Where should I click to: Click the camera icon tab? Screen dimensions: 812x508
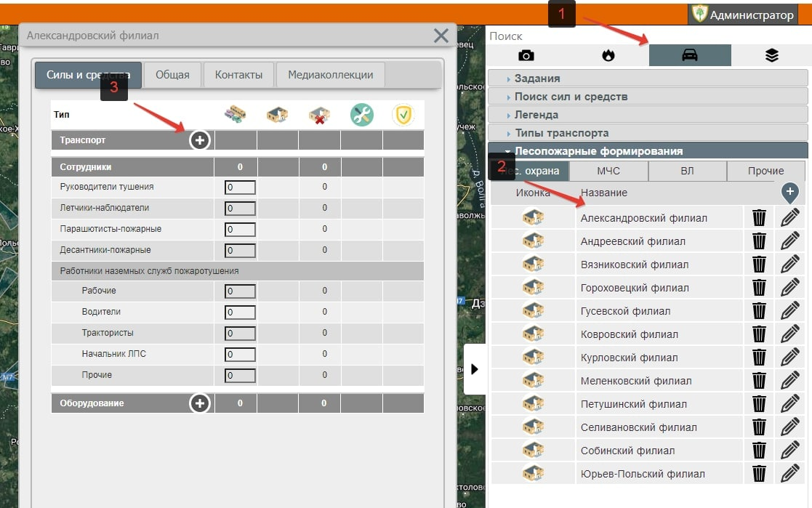(526, 56)
